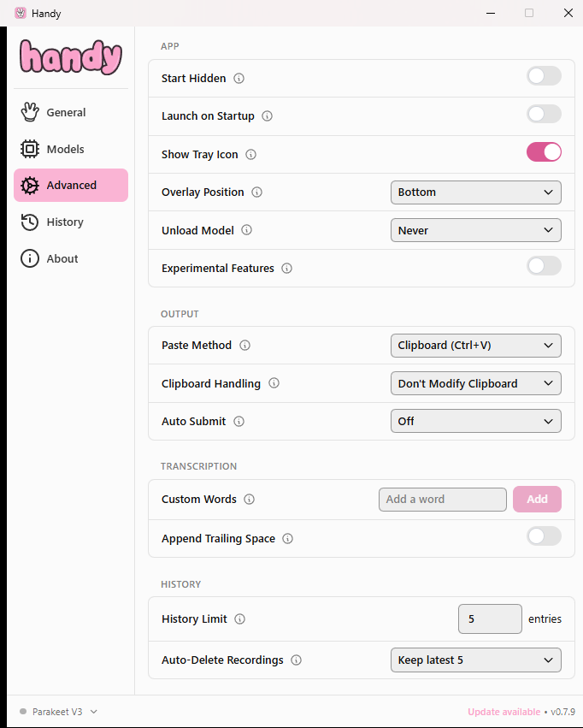The height and width of the screenshot is (728, 583).
Task: Open the Overlay Position dropdown
Action: tap(475, 192)
